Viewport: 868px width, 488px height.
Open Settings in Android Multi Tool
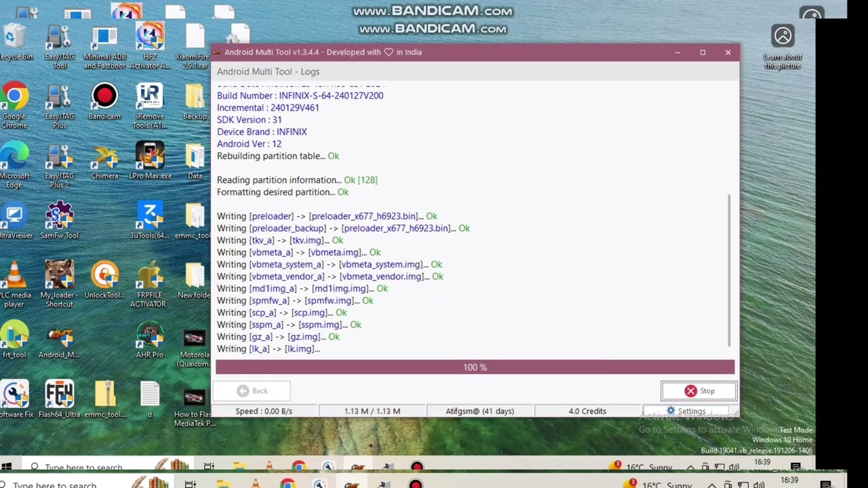[x=686, y=411]
